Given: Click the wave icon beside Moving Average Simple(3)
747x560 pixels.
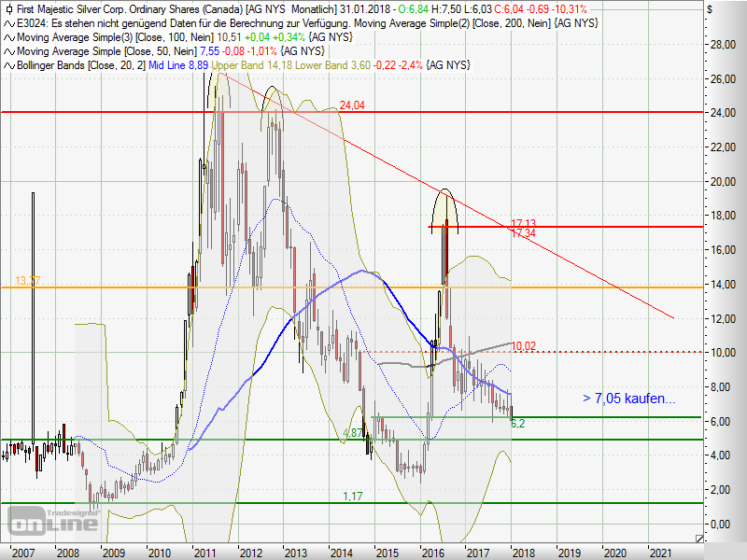Looking at the screenshot, I should (9, 37).
